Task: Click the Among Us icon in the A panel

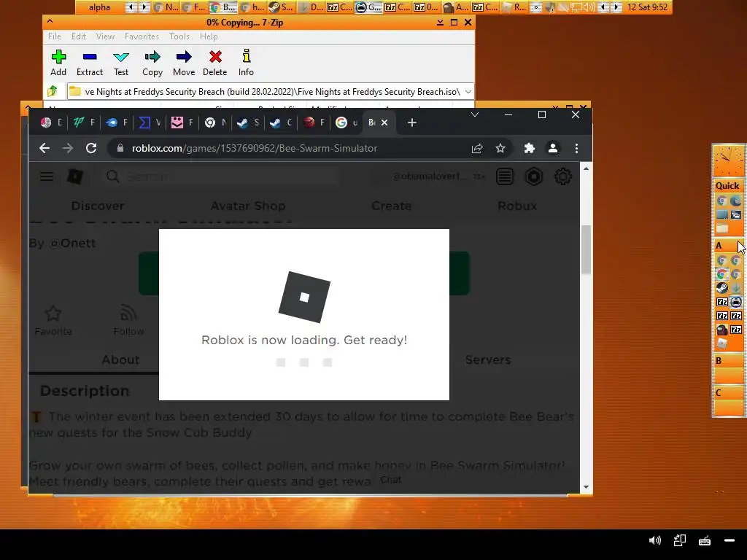Action: 721,329
